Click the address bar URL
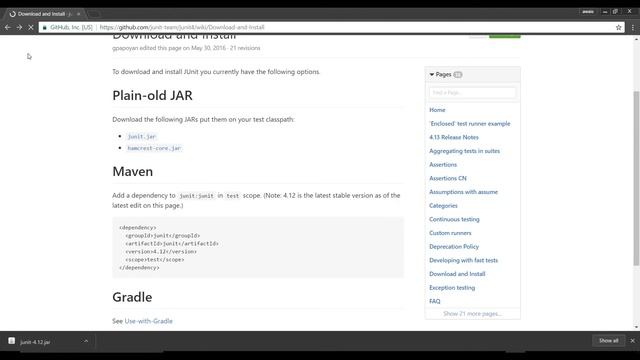 (182, 27)
